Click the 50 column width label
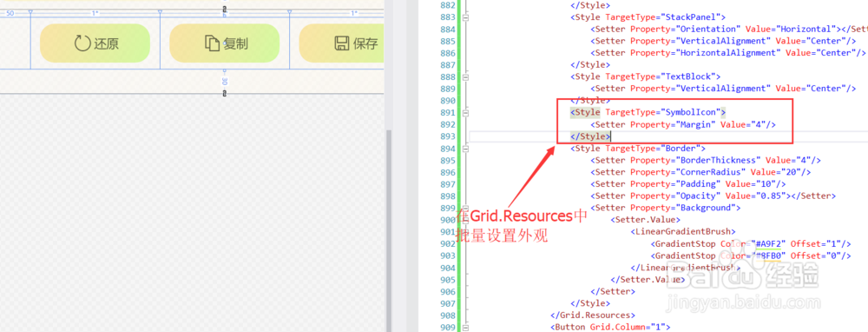 pyautogui.click(x=10, y=13)
